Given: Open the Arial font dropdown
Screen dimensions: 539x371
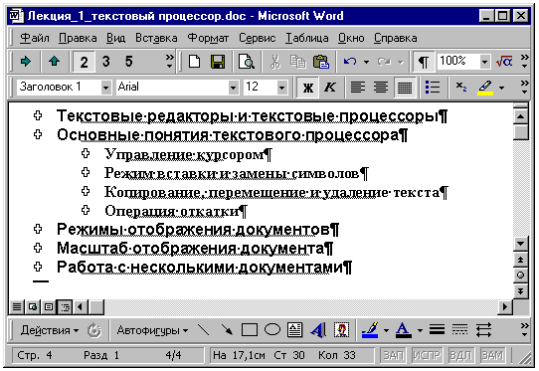Looking at the screenshot, I should pyautogui.click(x=233, y=87).
